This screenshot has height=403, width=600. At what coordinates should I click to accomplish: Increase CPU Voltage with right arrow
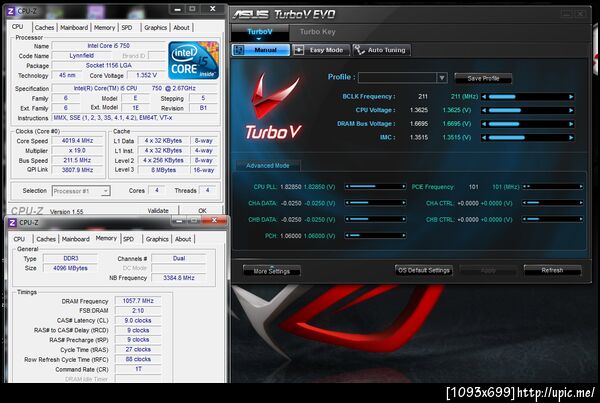click(571, 111)
